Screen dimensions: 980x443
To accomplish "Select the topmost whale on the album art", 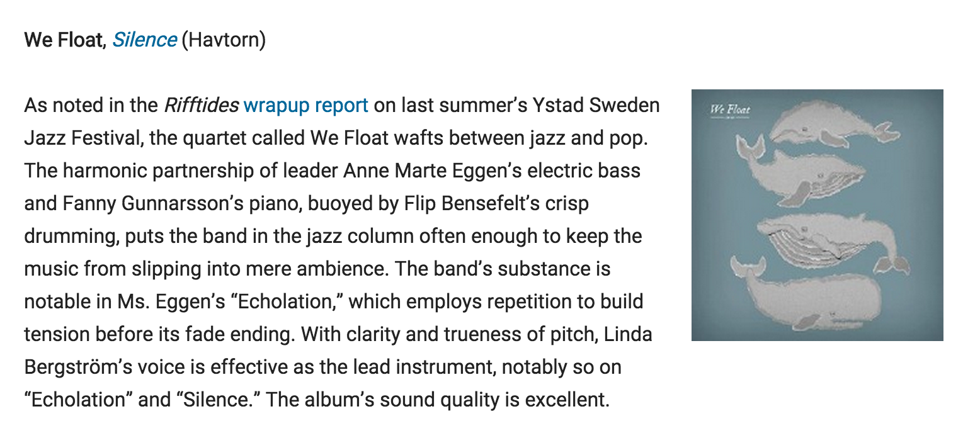I will point(831,126).
